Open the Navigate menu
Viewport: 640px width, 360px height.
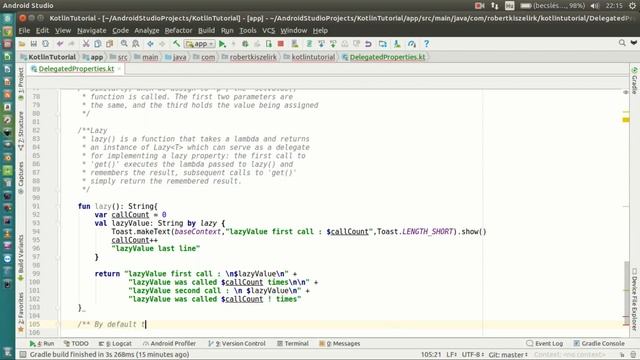[x=91, y=31]
